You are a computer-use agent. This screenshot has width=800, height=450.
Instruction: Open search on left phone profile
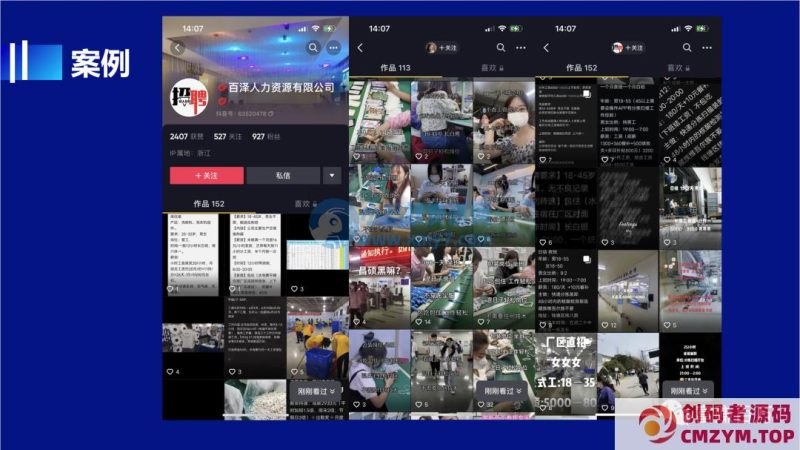pos(313,48)
